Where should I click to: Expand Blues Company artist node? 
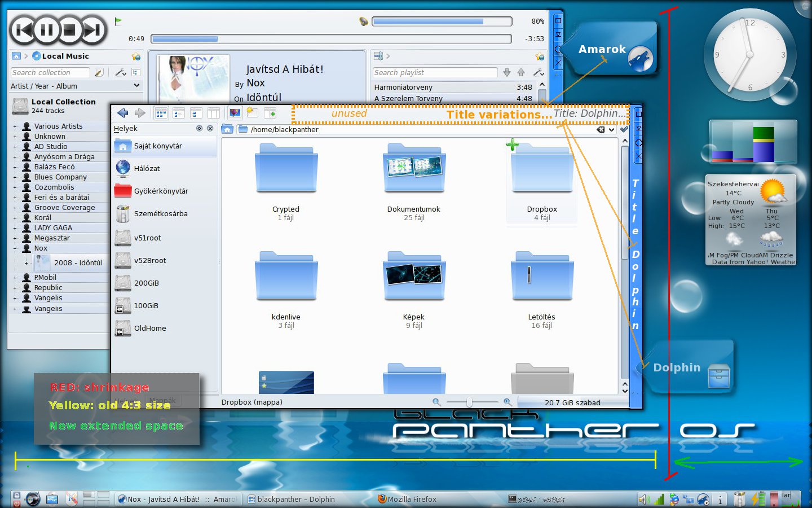(15, 177)
